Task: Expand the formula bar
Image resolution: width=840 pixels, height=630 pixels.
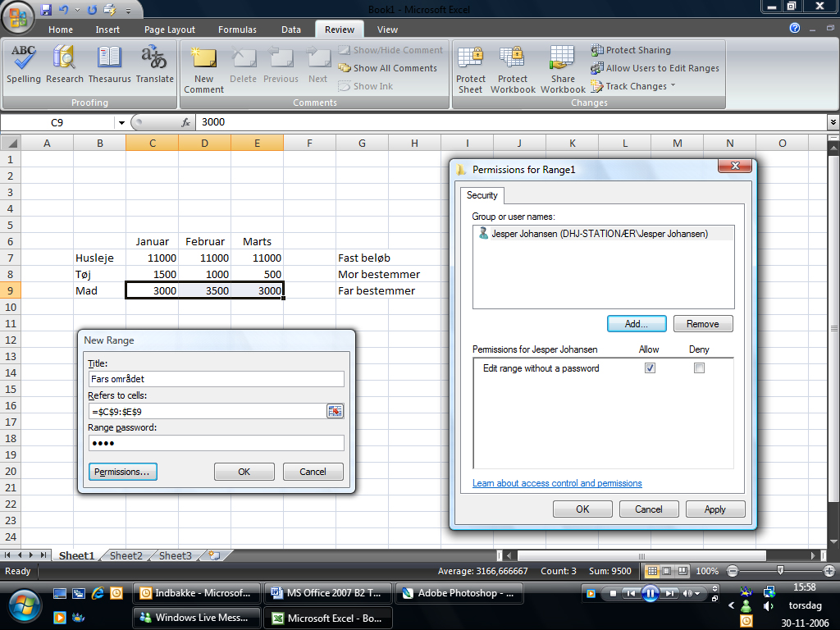Action: 833,122
